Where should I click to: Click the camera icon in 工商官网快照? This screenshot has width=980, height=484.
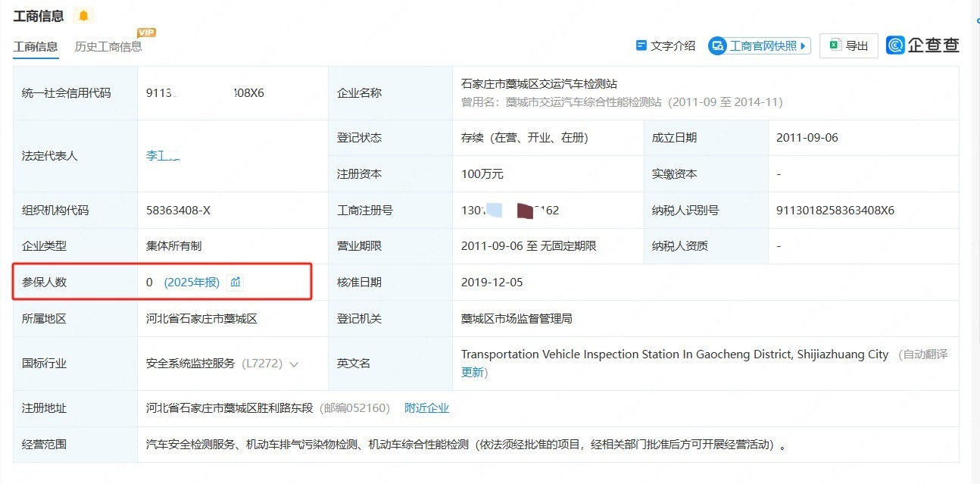tap(717, 46)
